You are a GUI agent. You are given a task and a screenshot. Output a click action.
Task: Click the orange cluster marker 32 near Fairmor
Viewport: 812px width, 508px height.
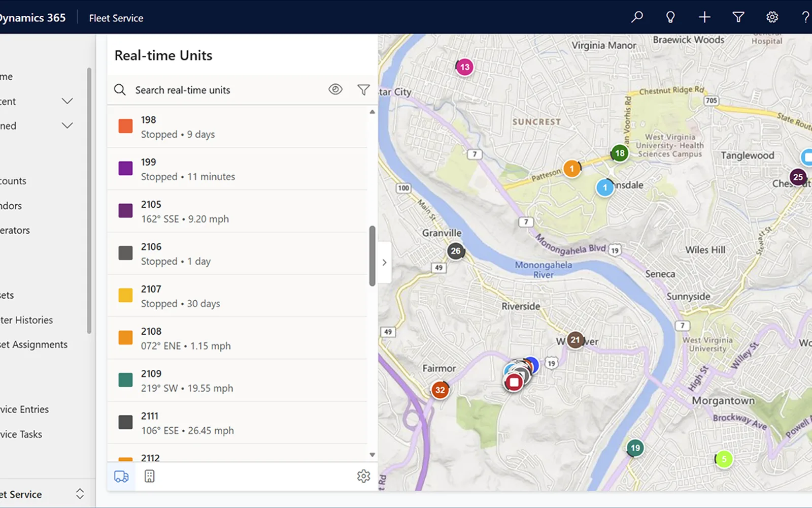pyautogui.click(x=440, y=390)
